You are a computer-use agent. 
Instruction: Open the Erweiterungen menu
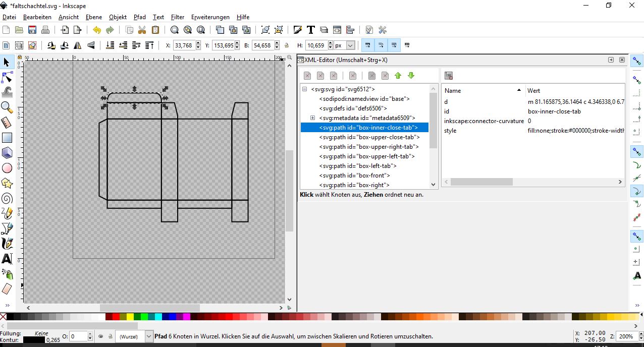(210, 17)
